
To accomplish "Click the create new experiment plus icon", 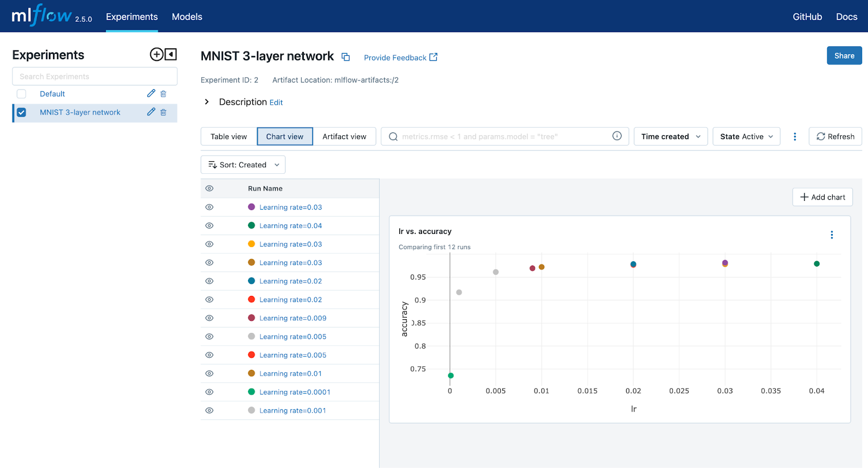I will [x=156, y=54].
